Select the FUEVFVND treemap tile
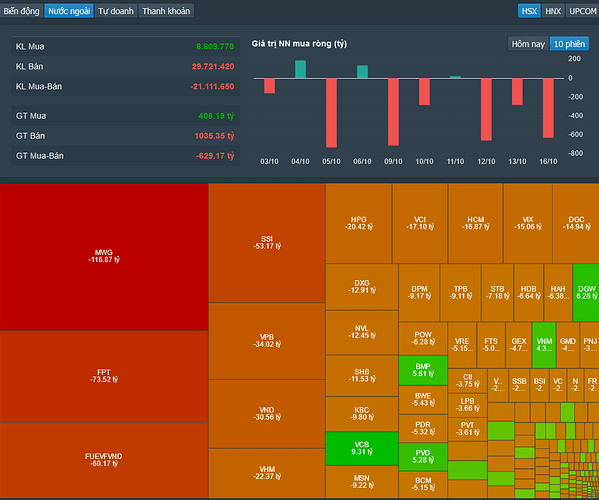 point(104,460)
